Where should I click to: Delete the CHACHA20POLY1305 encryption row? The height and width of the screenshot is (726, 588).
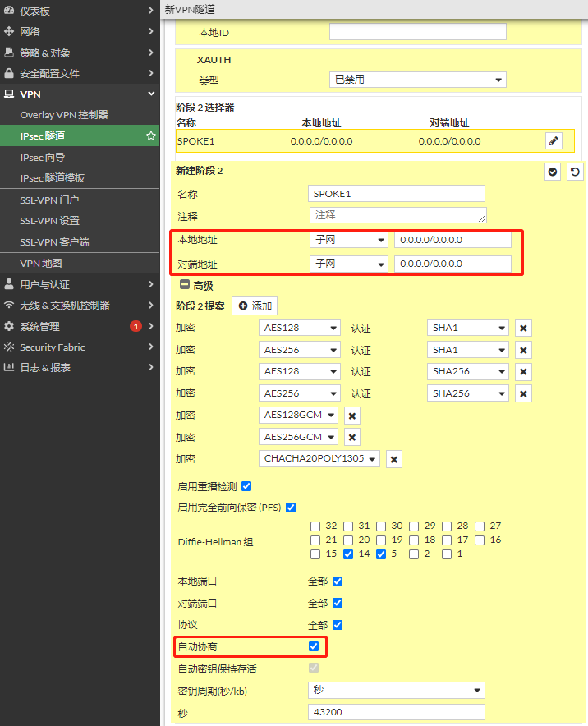[394, 459]
